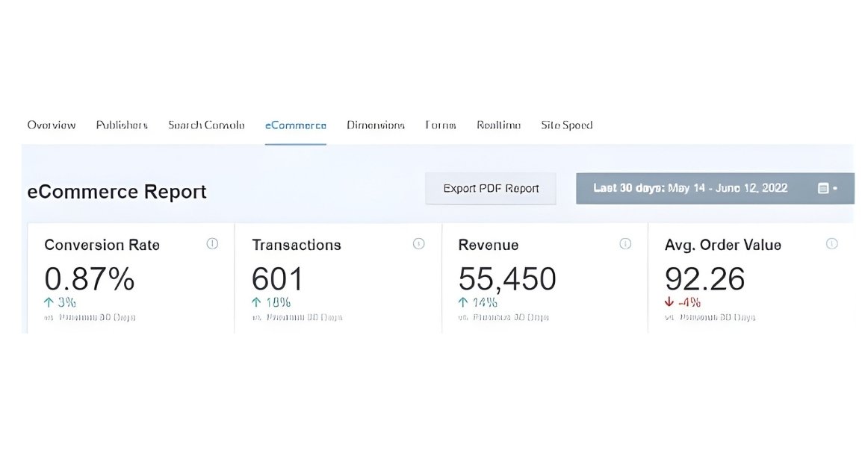Viewport: 868px width, 450px height.
Task: Show info for Avg. Order Value
Action: click(x=831, y=243)
